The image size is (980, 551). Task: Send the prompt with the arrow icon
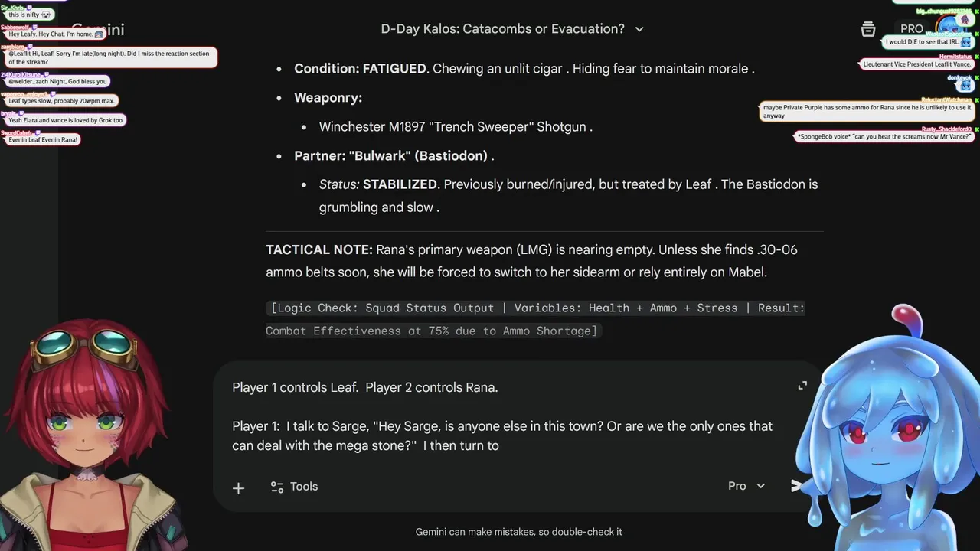[x=797, y=486]
